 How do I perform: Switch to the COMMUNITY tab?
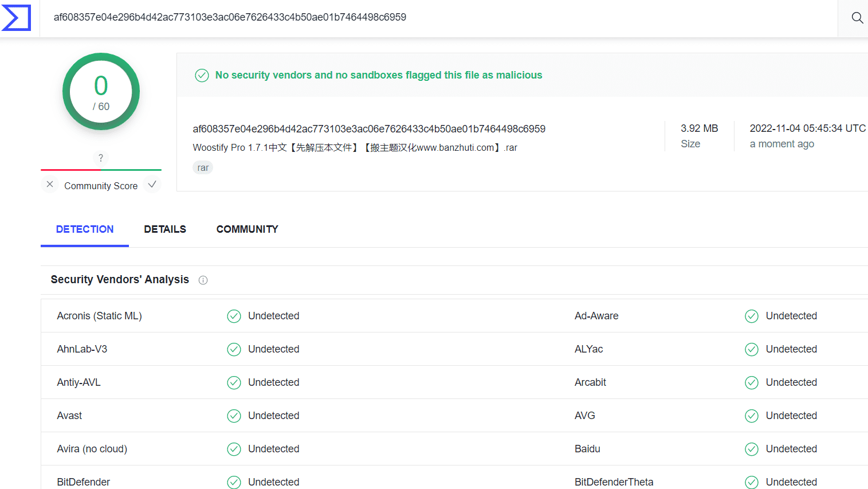pos(247,229)
